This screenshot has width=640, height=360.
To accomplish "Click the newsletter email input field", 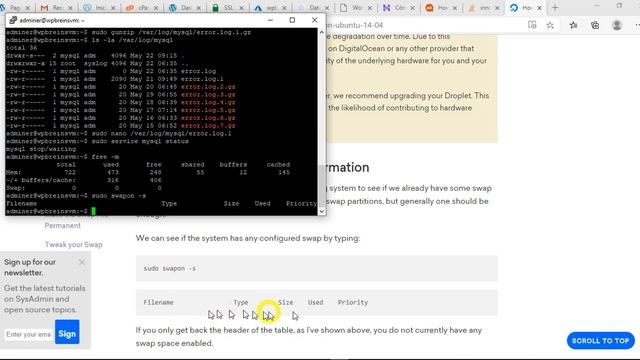I will (29, 334).
